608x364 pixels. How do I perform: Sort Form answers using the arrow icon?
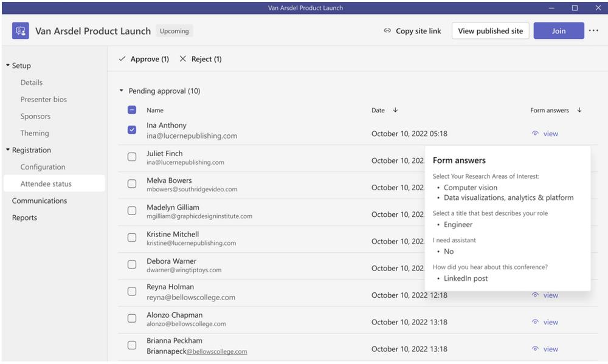click(579, 110)
